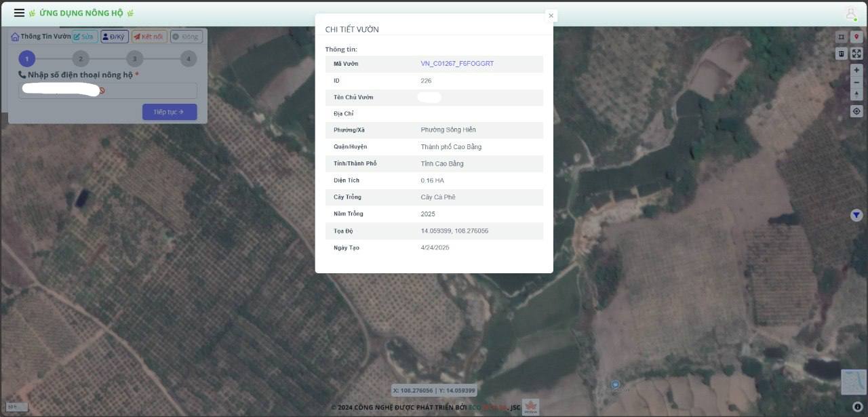The height and width of the screenshot is (417, 868).
Task: Reset map compass to north
Action: (x=856, y=95)
